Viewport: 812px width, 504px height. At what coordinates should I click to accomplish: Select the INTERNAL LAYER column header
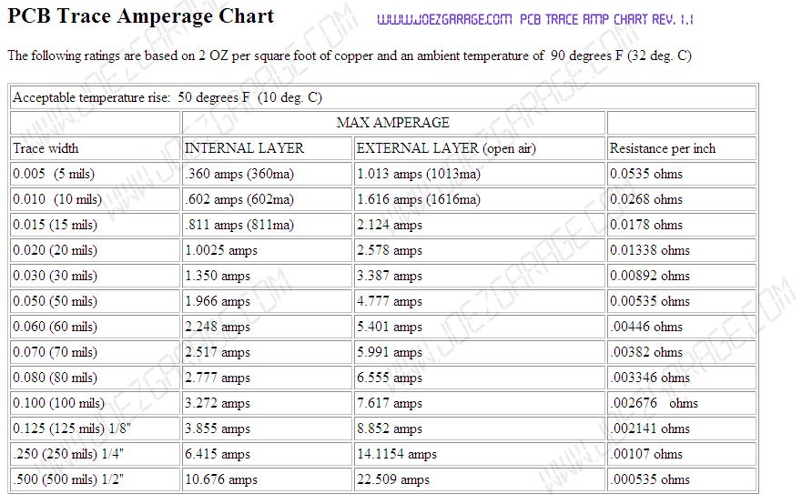244,148
